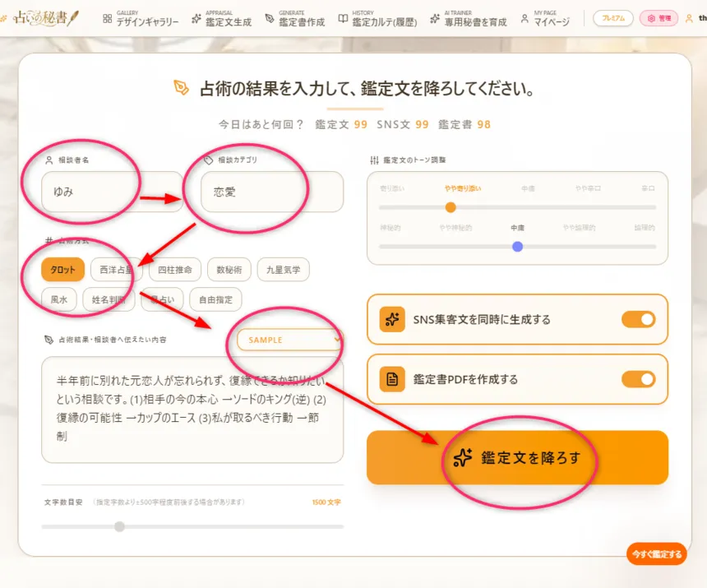Adjust the 文字数目安 slider handle
This screenshot has width=707, height=588.
coord(119,526)
